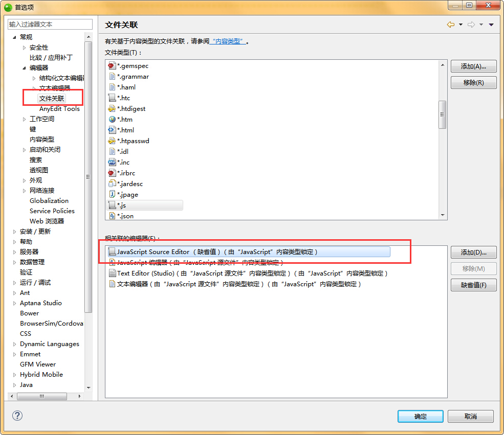This screenshot has height=435, width=504.
Task: Choose Text Editor (Studio) editor icon
Action: tap(112, 273)
